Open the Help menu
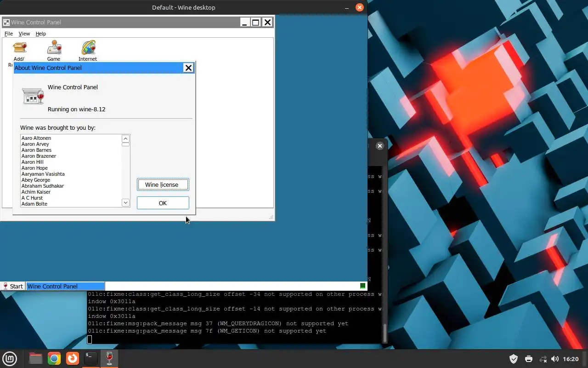 pos(41,34)
